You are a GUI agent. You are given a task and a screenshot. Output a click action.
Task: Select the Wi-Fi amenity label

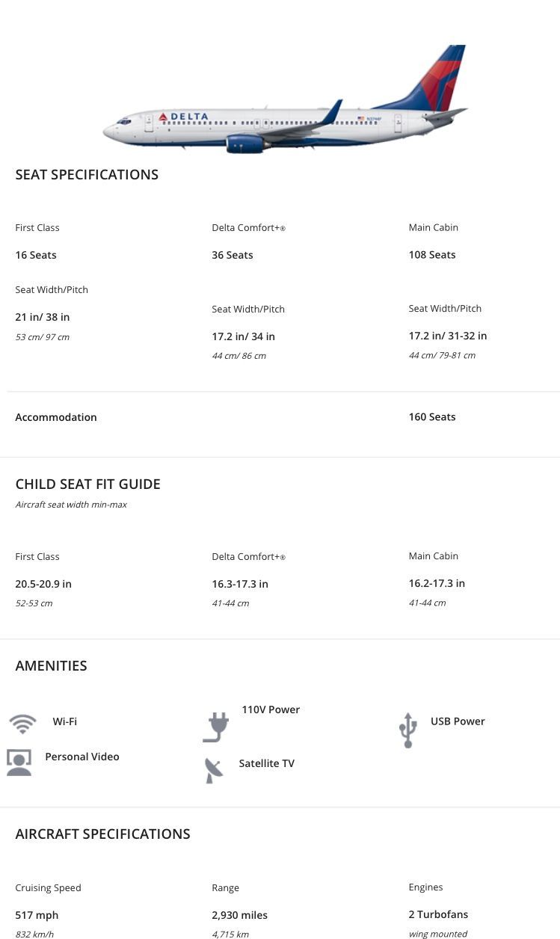65,721
